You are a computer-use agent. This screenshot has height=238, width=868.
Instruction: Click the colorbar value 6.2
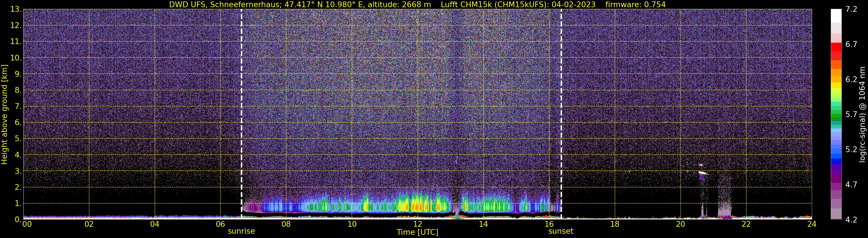pyautogui.click(x=851, y=80)
